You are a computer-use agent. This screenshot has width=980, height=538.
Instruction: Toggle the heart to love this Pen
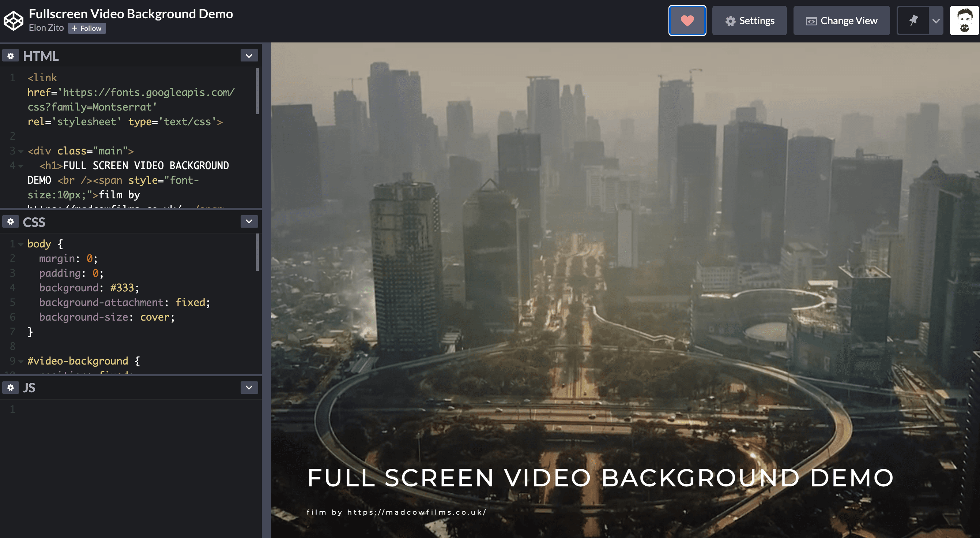687,20
